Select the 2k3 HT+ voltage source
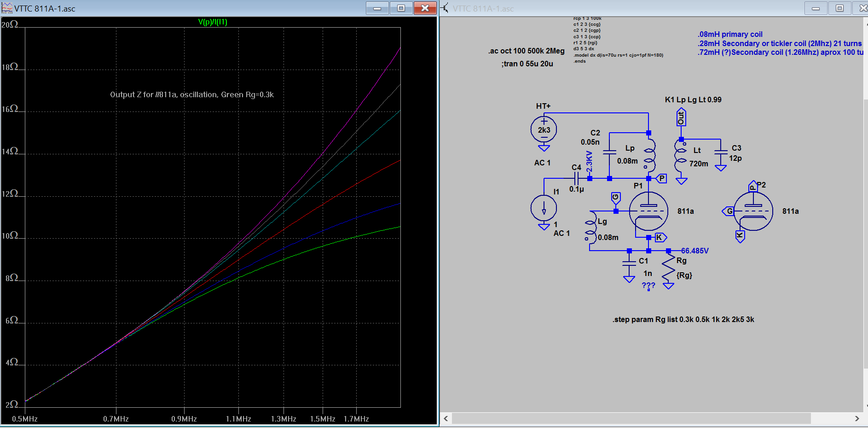Screen dimensions: 868x428 click(x=544, y=130)
